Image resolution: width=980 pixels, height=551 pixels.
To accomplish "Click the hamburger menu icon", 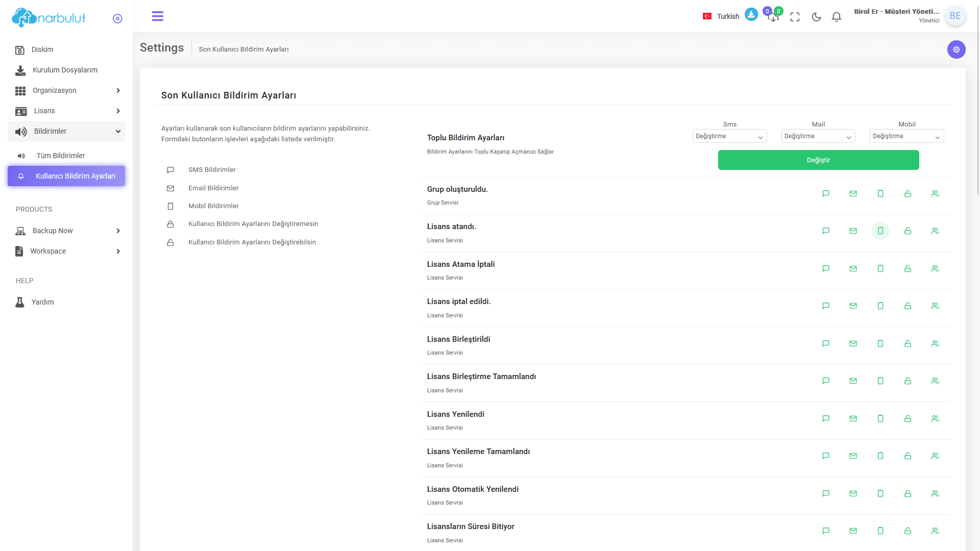I will pyautogui.click(x=158, y=16).
